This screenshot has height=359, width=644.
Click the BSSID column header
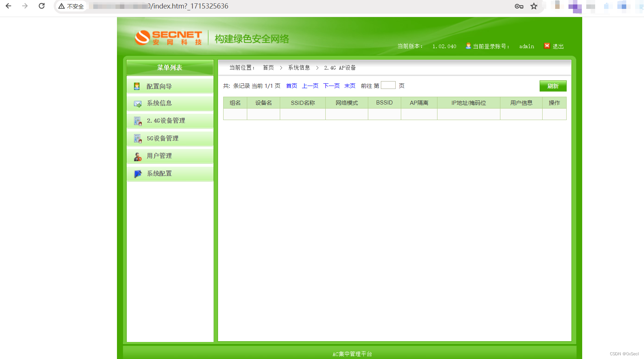point(385,103)
